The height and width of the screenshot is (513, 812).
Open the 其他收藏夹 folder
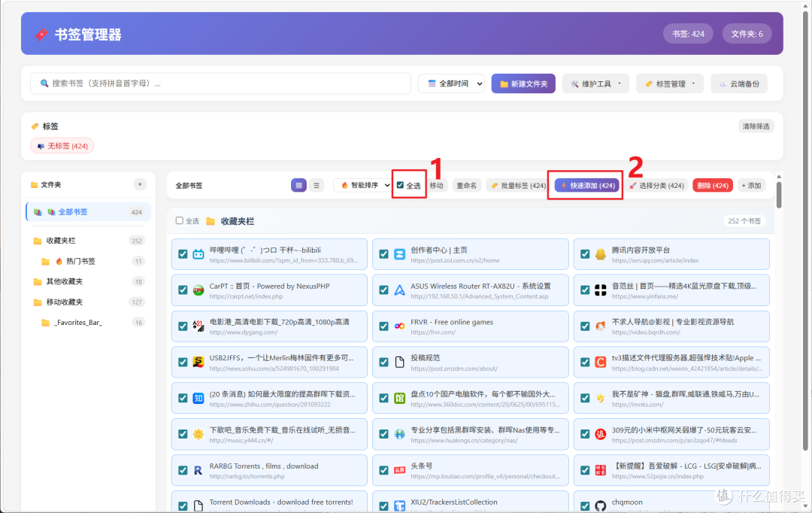coord(89,281)
